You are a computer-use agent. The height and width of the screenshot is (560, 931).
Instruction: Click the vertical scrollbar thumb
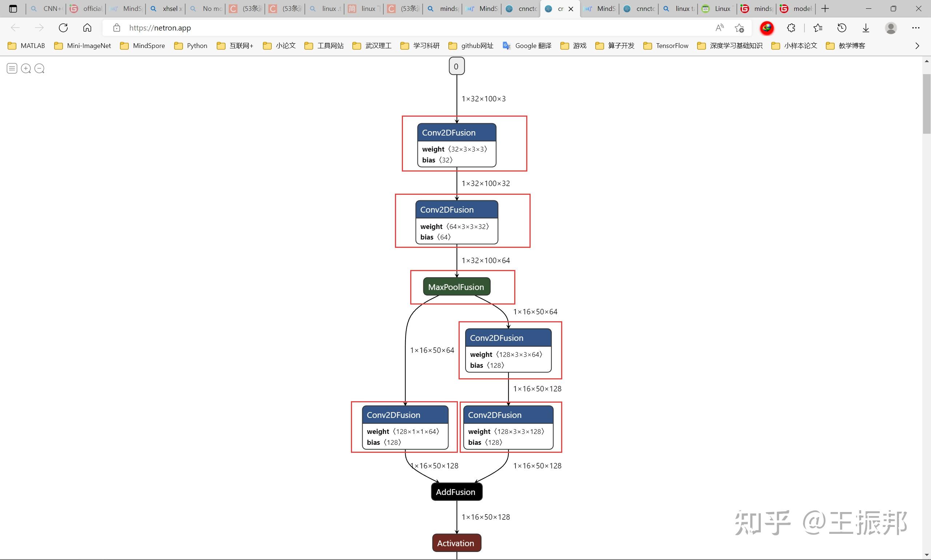pos(927,104)
